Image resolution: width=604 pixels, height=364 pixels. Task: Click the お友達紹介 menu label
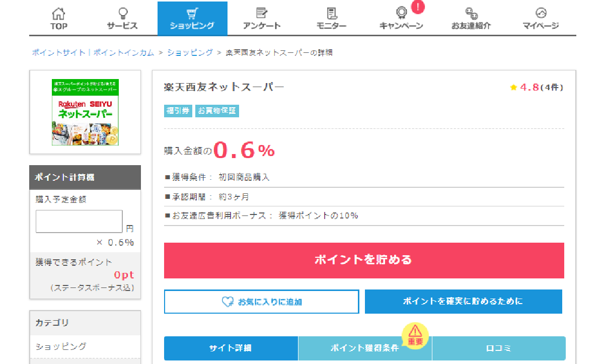click(x=471, y=26)
